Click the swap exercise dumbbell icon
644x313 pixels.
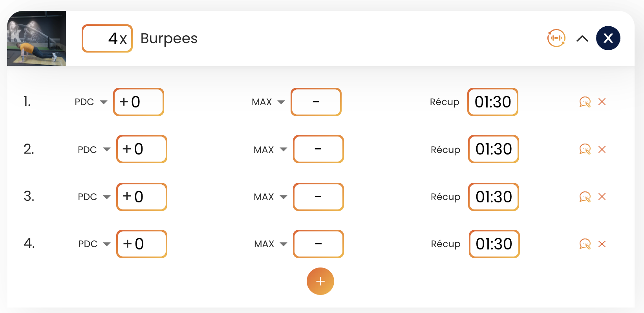click(x=556, y=38)
